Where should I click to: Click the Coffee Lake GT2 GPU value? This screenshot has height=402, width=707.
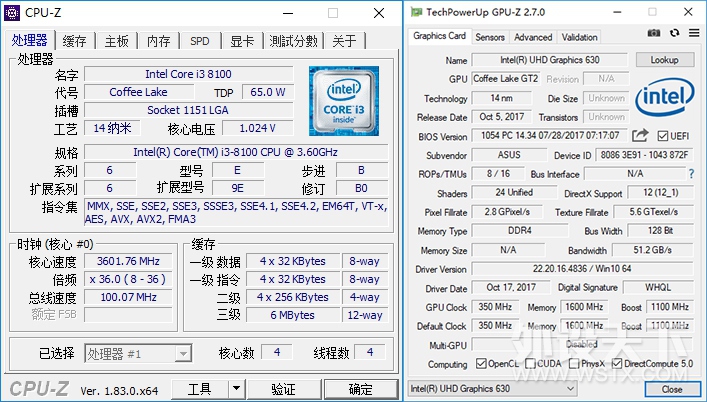[x=505, y=79]
